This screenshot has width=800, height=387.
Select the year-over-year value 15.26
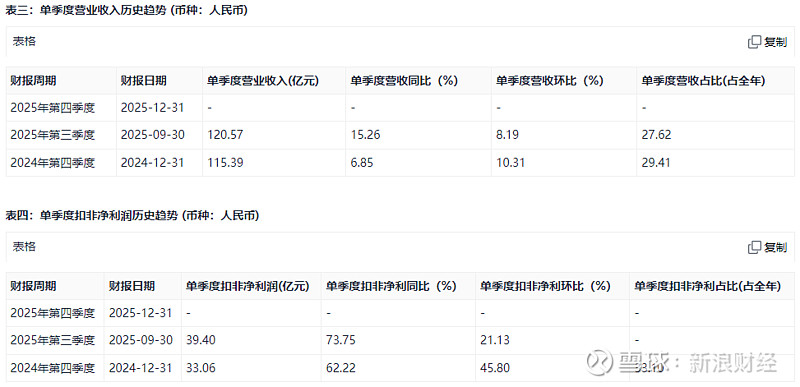(365, 135)
